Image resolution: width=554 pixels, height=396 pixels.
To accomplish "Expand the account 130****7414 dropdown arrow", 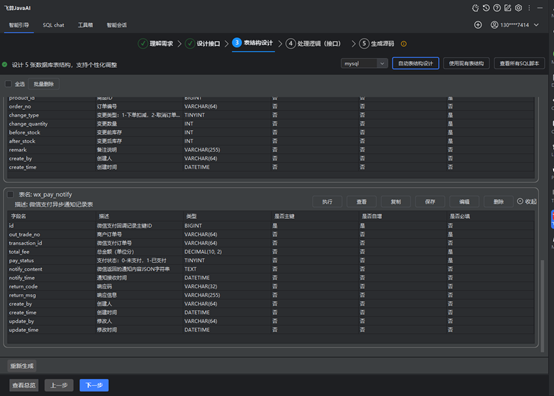I will [x=536, y=25].
